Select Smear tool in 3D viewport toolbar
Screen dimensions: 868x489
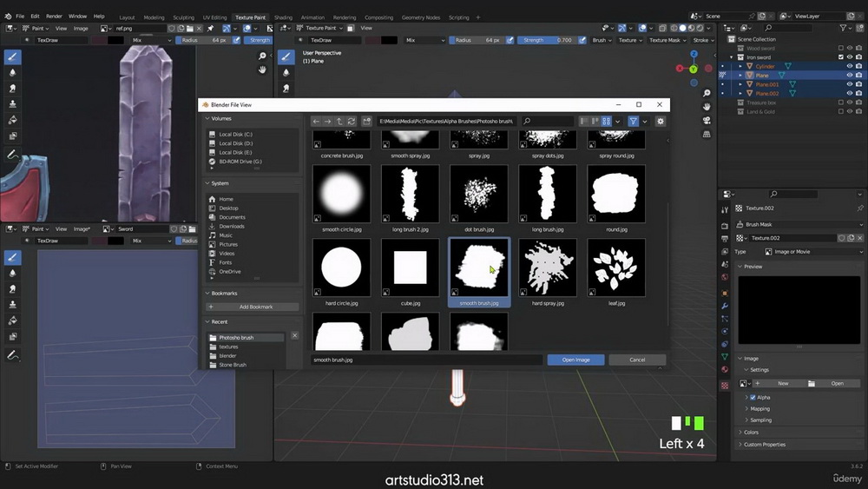pyautogui.click(x=286, y=89)
